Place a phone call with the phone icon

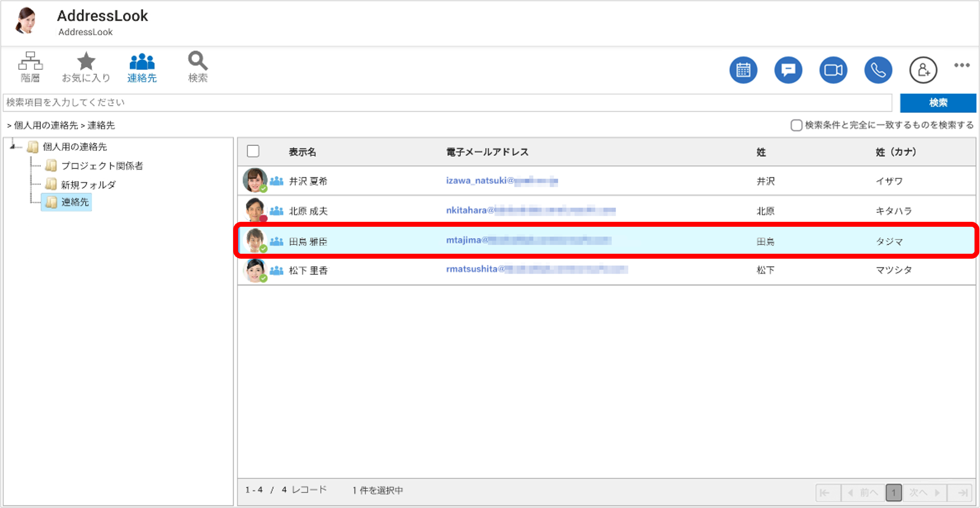click(878, 70)
